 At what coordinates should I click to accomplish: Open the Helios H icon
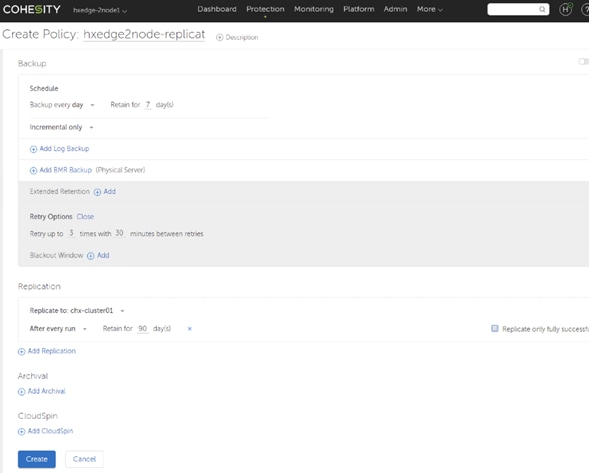565,9
